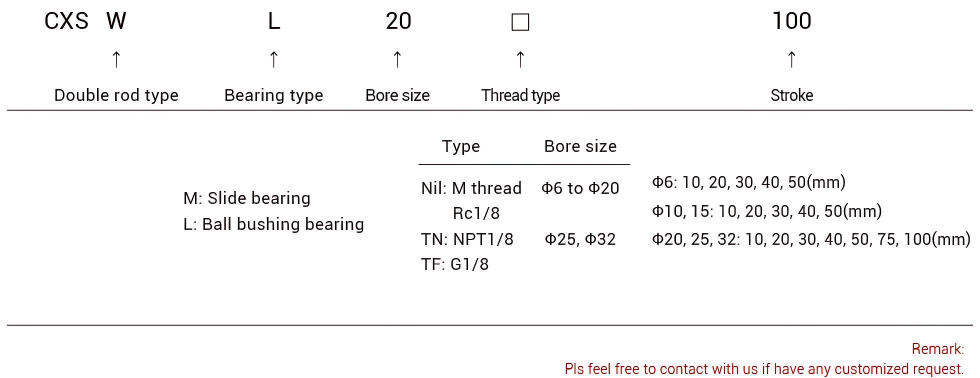Click the arrow above the "Stroke" label

pyautogui.click(x=791, y=59)
